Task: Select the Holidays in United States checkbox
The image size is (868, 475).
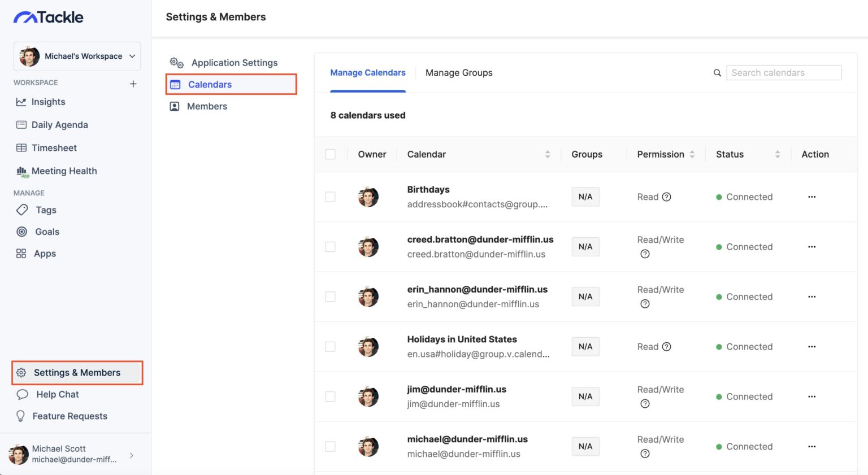Action: tap(331, 347)
